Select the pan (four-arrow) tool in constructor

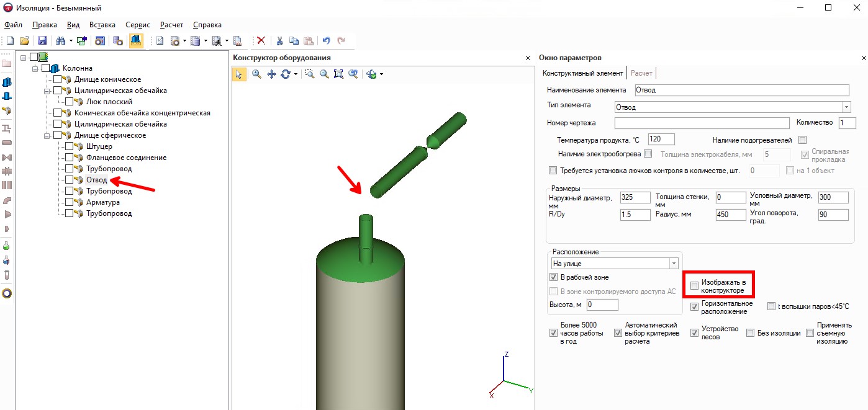[x=271, y=74]
